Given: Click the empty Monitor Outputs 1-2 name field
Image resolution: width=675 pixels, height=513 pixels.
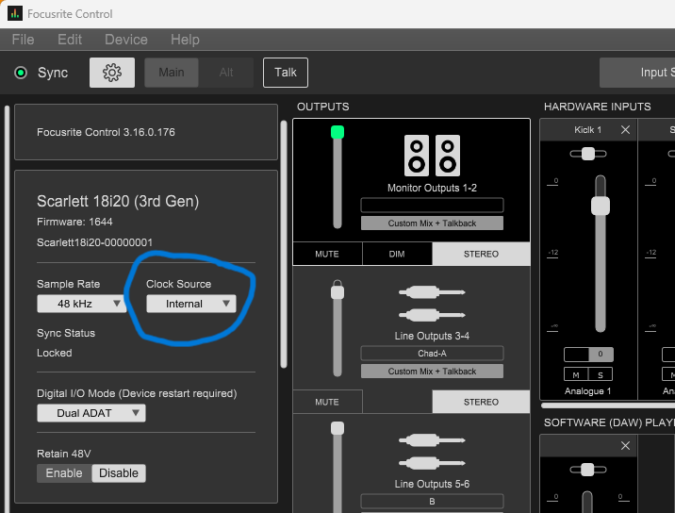Looking at the screenshot, I should (x=432, y=205).
